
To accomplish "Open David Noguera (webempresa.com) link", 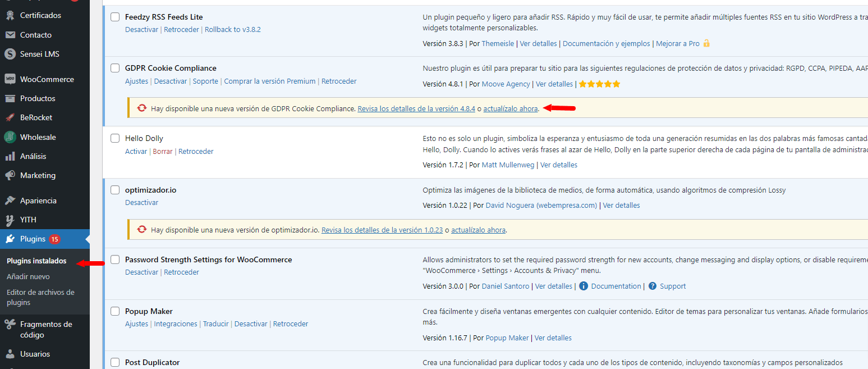I will pos(541,205).
